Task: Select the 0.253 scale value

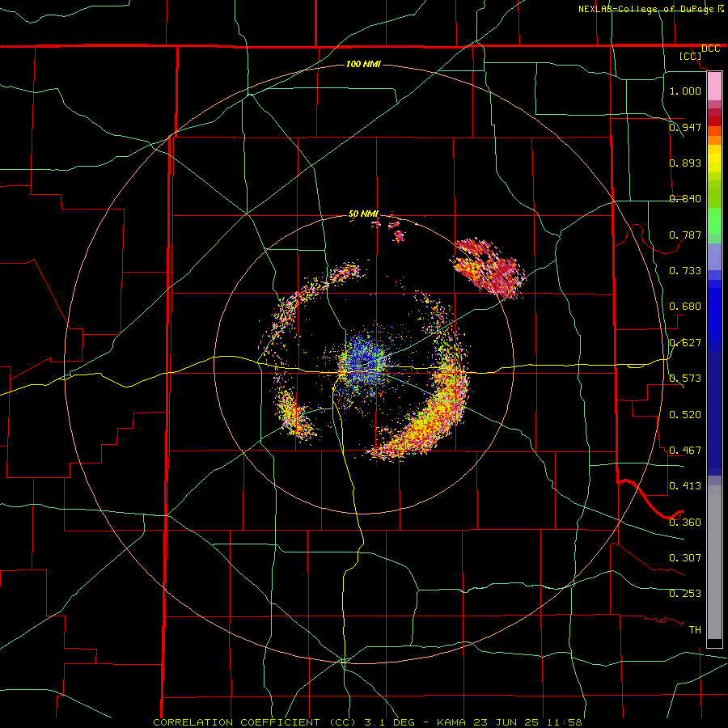Action: (x=685, y=594)
